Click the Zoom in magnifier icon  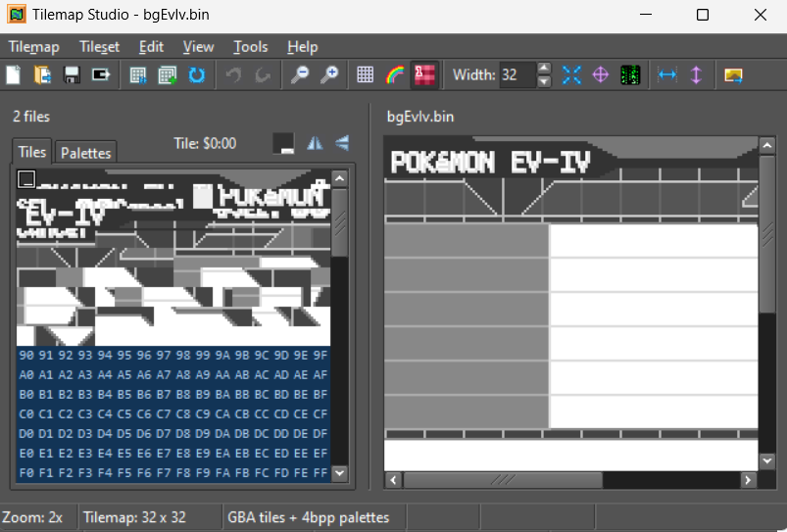(x=329, y=74)
